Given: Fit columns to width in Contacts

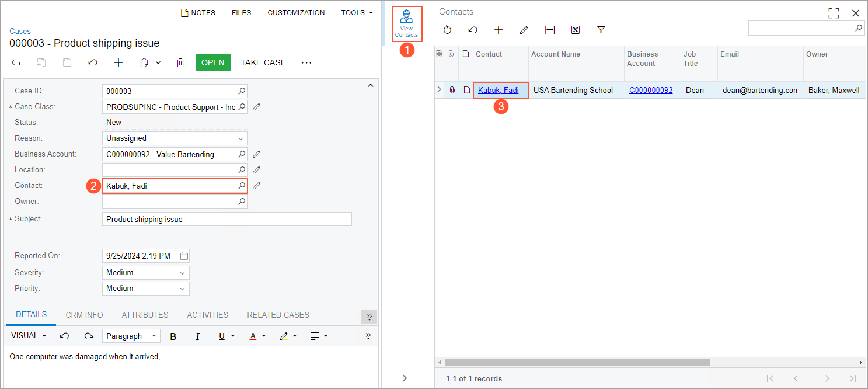Looking at the screenshot, I should (x=550, y=30).
